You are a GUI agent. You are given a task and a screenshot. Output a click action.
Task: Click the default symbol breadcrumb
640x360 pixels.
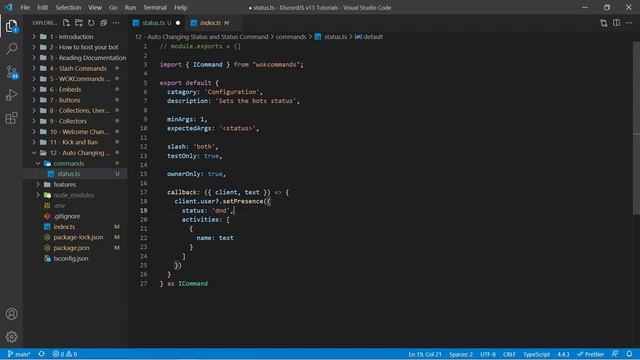click(x=369, y=37)
